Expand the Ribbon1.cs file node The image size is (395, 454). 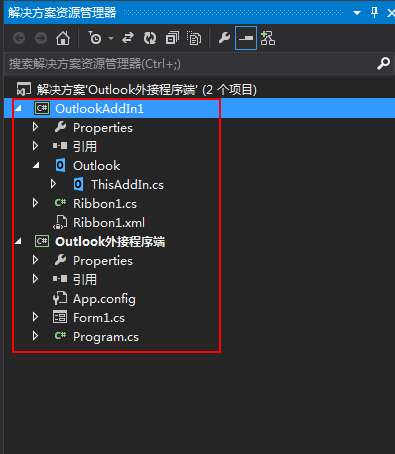[x=35, y=203]
